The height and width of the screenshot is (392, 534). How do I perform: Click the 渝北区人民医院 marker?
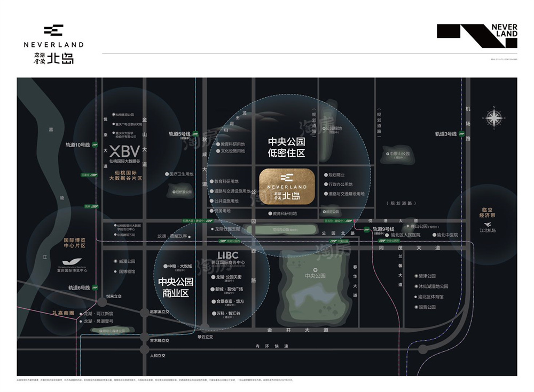(x=384, y=235)
